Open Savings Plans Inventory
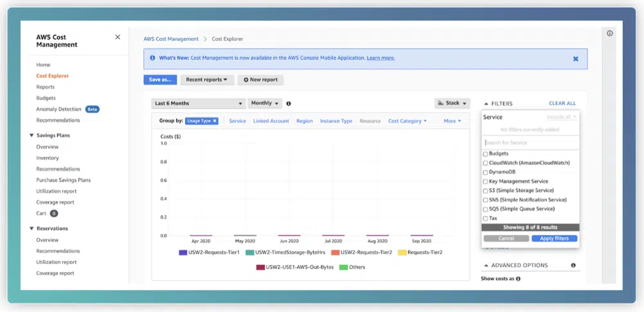The width and height of the screenshot is (644, 312). click(47, 158)
